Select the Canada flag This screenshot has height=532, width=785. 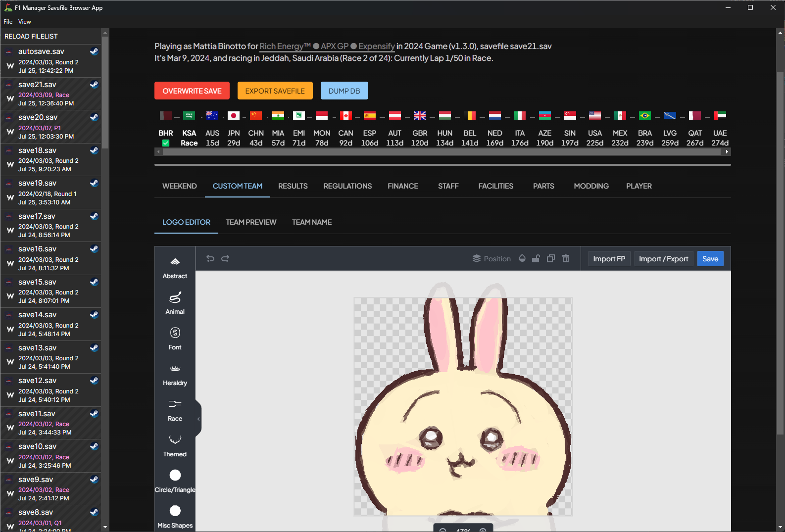point(346,115)
